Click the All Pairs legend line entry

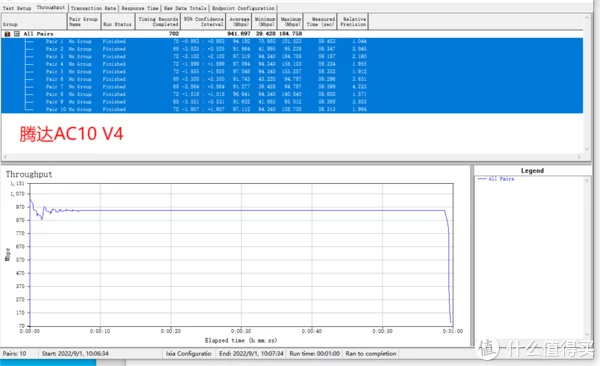click(496, 179)
